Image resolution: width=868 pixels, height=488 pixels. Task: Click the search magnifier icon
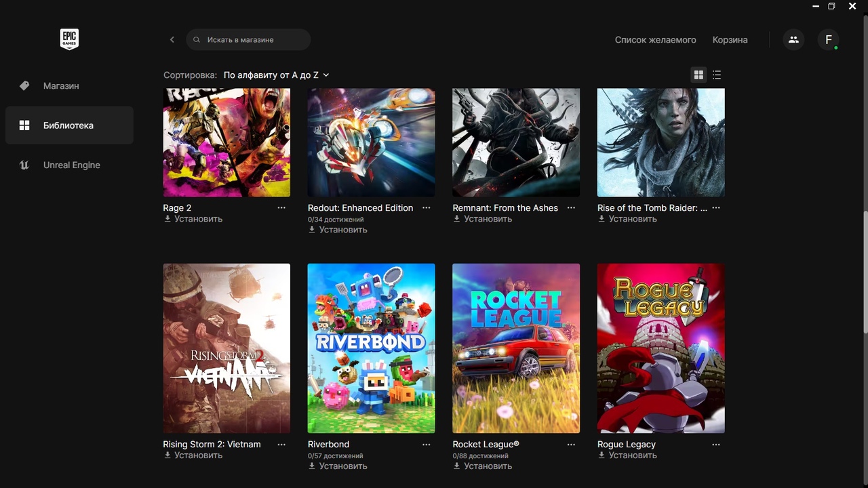197,40
